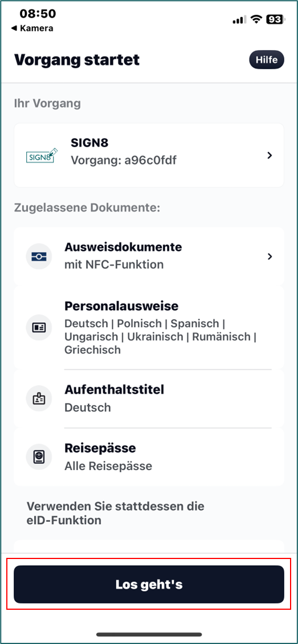
Task: Expand SIGN8 Vorgang details chevron
Action: click(x=270, y=155)
